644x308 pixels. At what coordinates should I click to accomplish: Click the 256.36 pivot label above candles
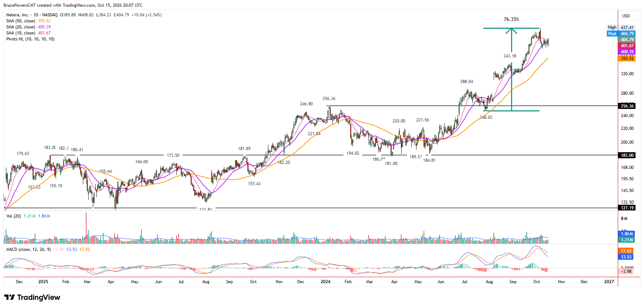tap(329, 99)
